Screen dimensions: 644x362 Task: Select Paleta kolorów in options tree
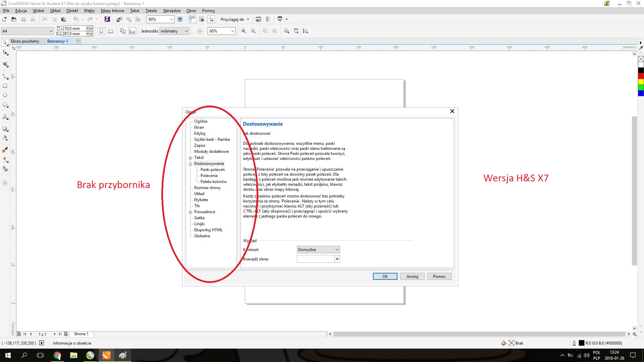click(213, 182)
